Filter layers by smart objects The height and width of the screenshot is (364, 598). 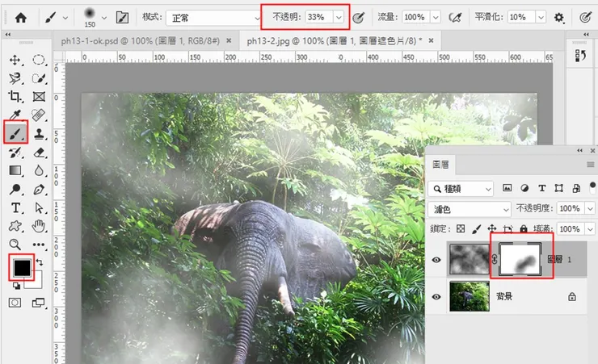(576, 188)
